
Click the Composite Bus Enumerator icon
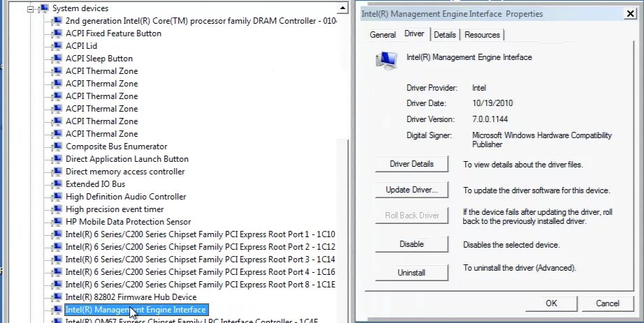(x=57, y=147)
